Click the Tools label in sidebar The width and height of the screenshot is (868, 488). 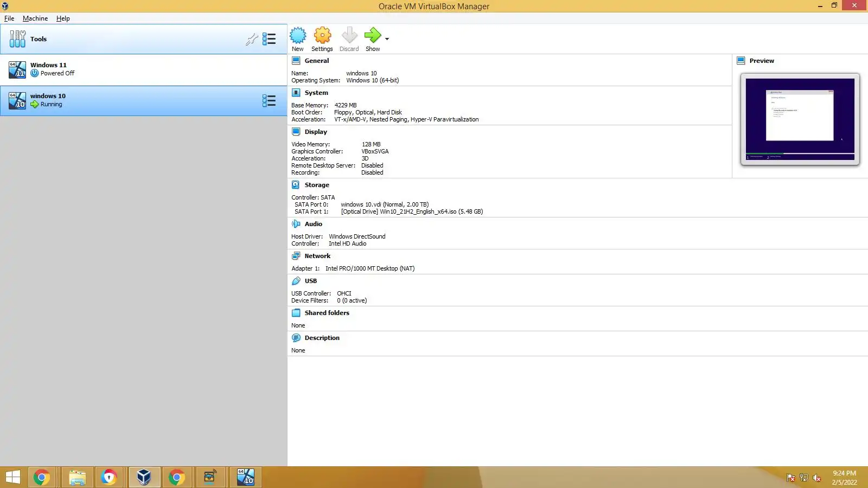point(39,39)
